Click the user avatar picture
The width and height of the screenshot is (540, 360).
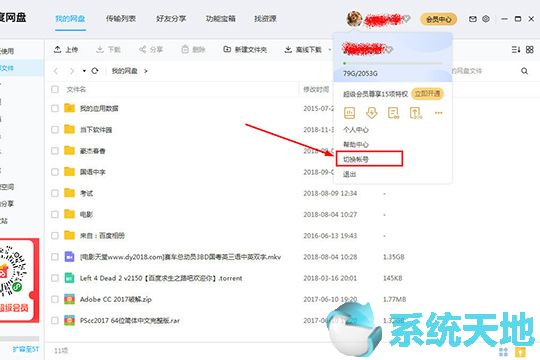(x=354, y=19)
